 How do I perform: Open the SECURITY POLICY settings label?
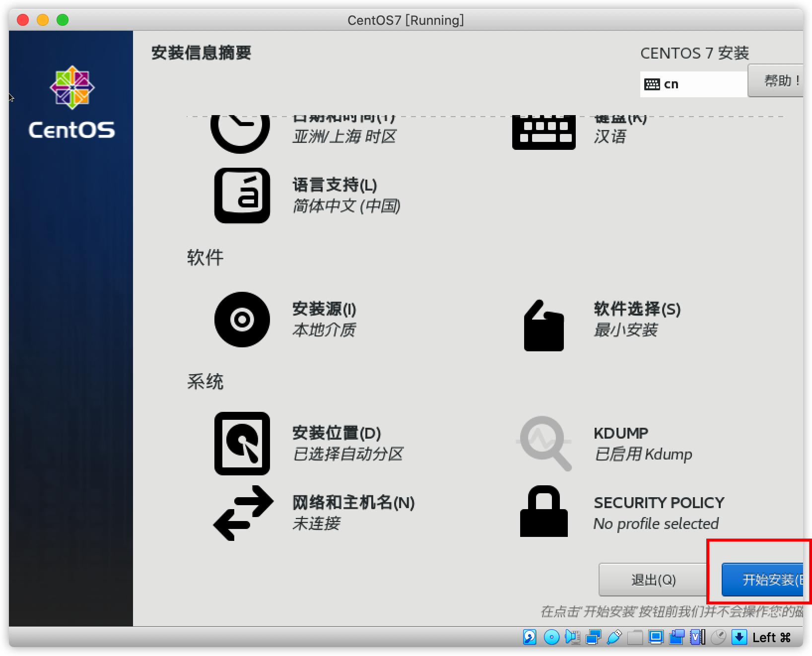tap(659, 503)
